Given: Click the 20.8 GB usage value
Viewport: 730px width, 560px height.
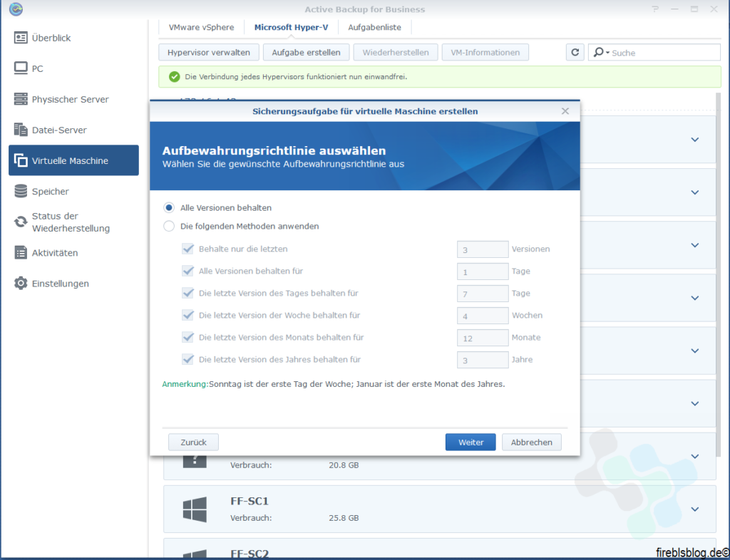Looking at the screenshot, I should point(344,465).
